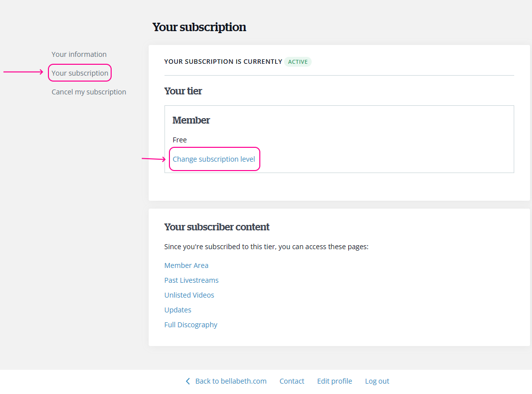Return via Back to bellabeth.com link
532x394 pixels.
point(231,381)
